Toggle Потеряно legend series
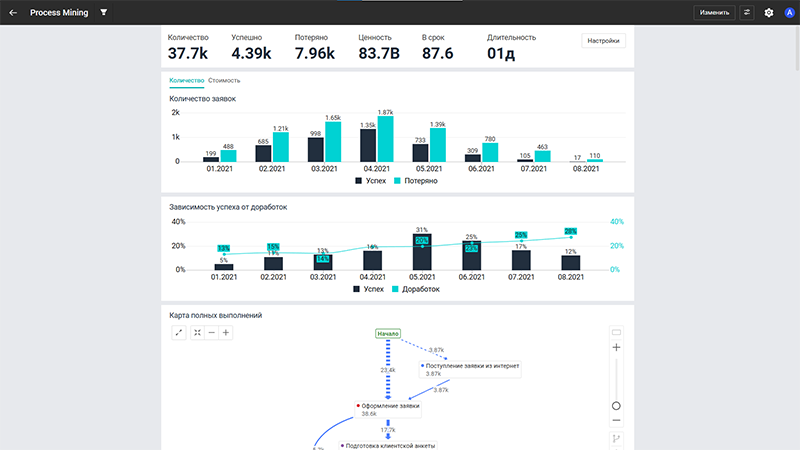 pyautogui.click(x=415, y=181)
